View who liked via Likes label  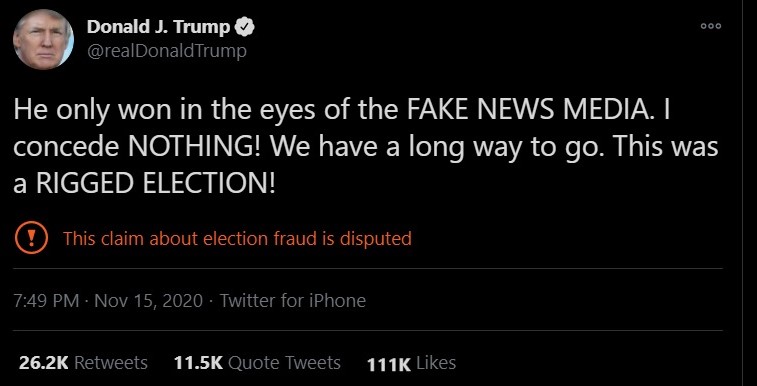(436, 363)
